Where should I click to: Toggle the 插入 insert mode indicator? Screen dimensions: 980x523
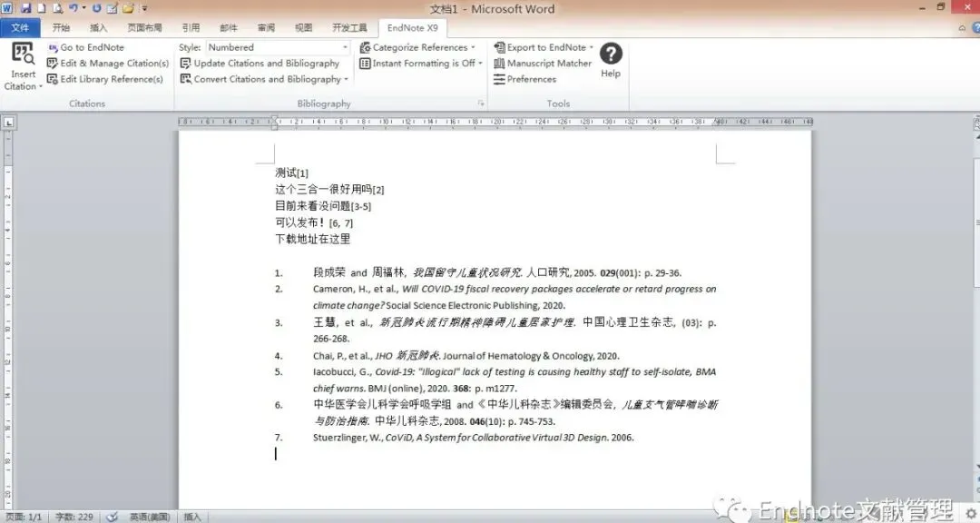point(192,517)
